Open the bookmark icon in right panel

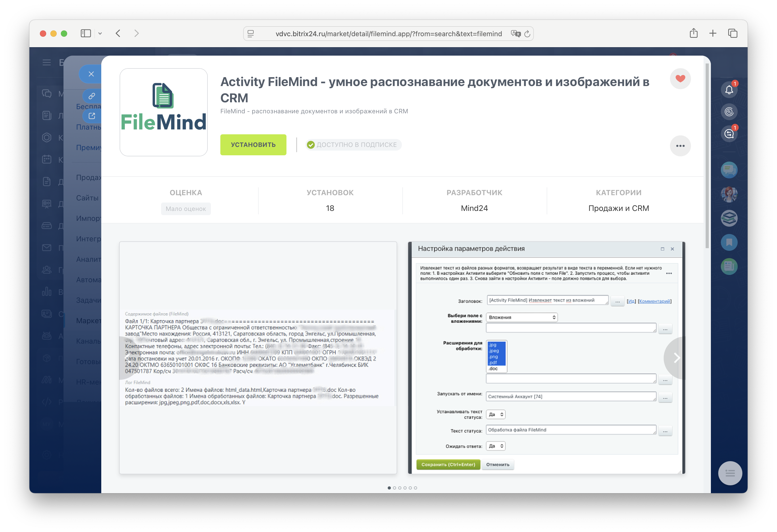(729, 242)
